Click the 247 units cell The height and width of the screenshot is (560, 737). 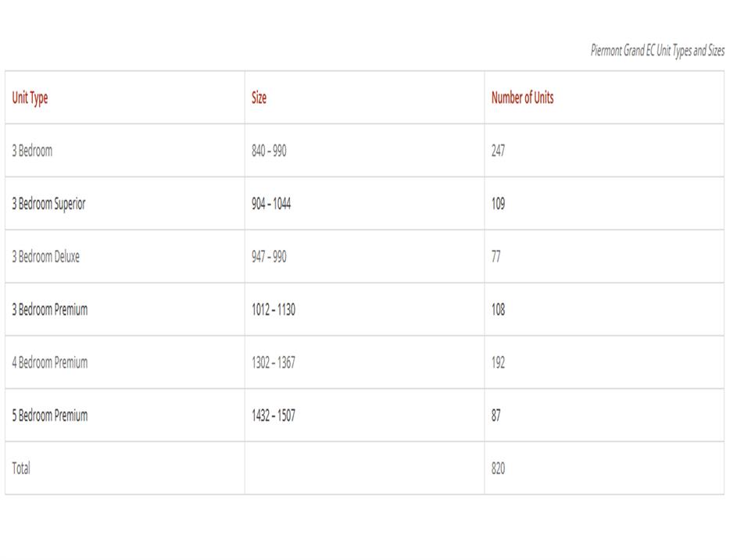pos(498,151)
